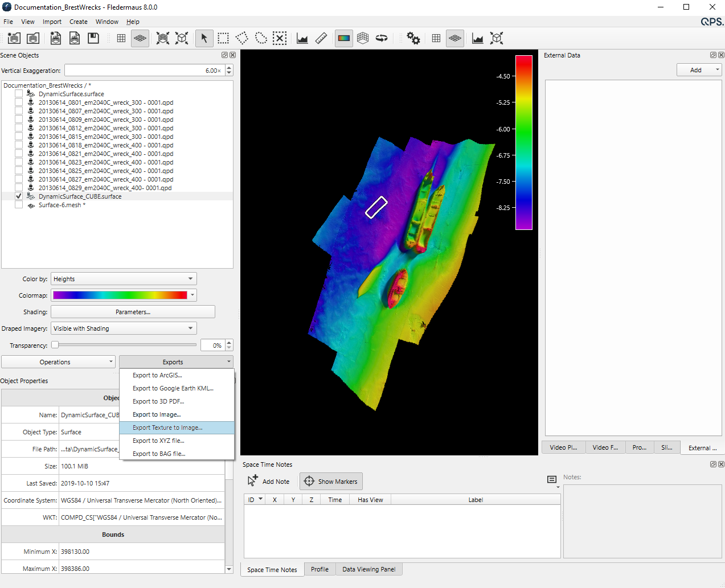Select Export Texture to Image menu item
Screen dimensions: 725x588
click(167, 427)
